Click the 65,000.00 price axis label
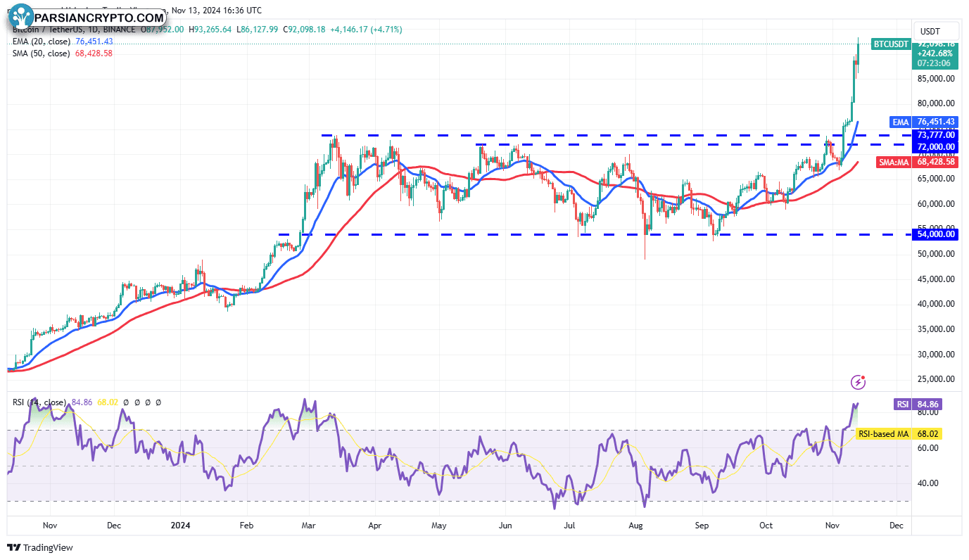Screen dimensions: 969x560 click(935, 179)
